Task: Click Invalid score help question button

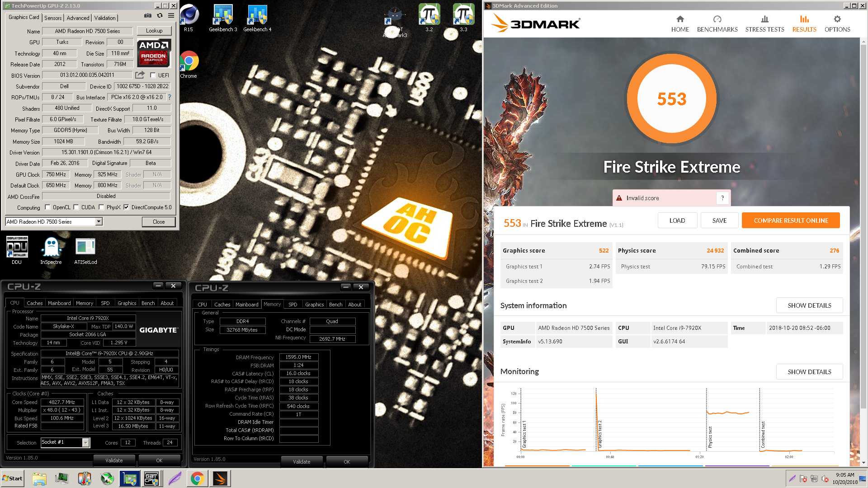Action: click(722, 198)
